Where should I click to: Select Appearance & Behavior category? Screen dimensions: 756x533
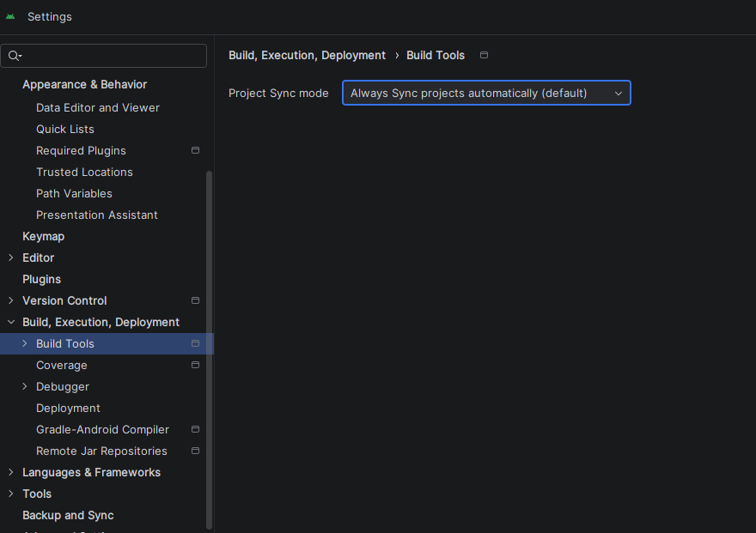[x=84, y=84]
